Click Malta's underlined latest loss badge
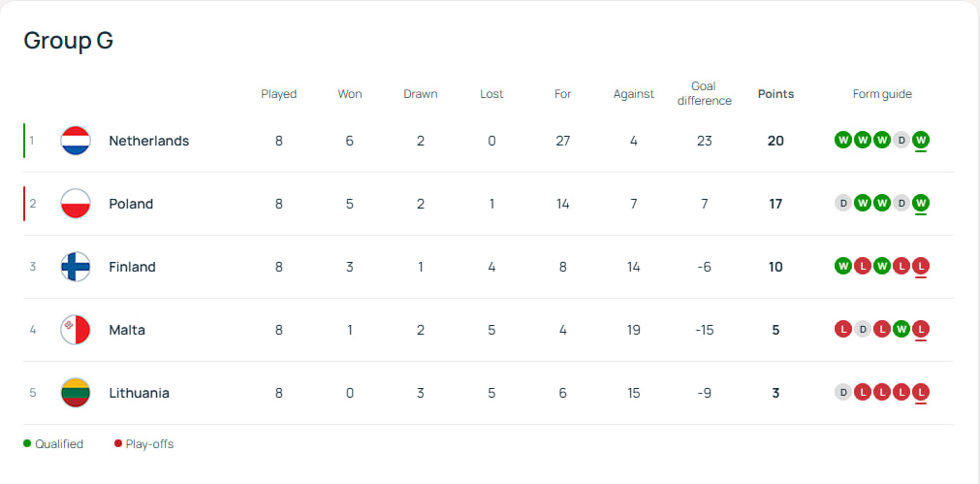 click(921, 330)
